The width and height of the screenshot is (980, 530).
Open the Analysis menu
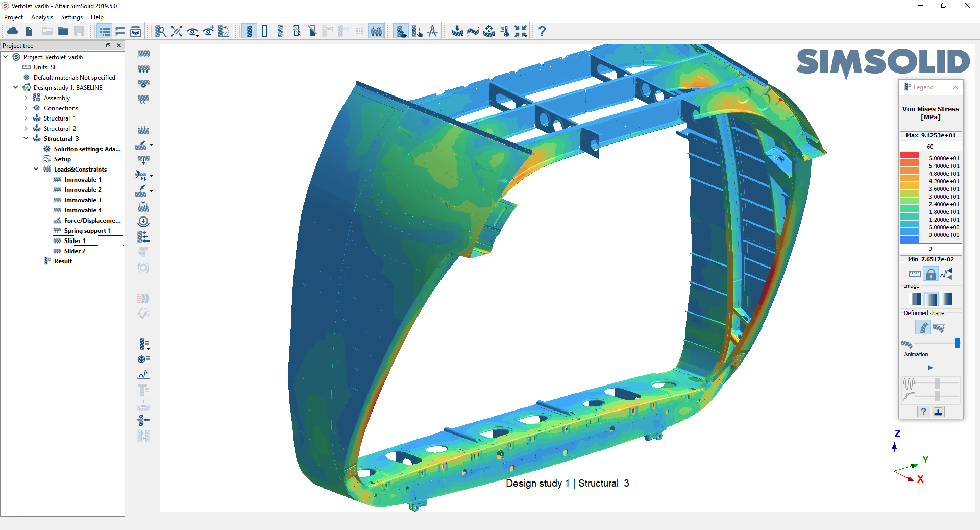click(42, 17)
